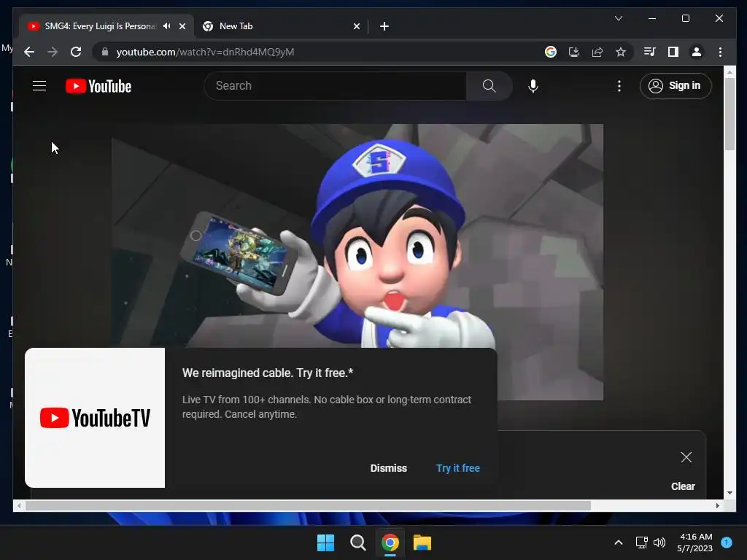The height and width of the screenshot is (560, 747).
Task: Open Windows taskbar search
Action: (x=357, y=542)
